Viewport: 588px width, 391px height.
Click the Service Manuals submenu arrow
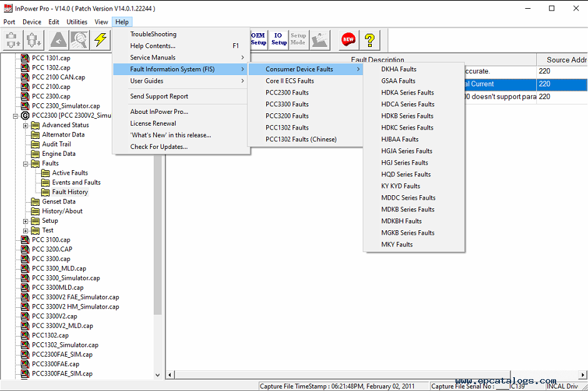pyautogui.click(x=242, y=58)
